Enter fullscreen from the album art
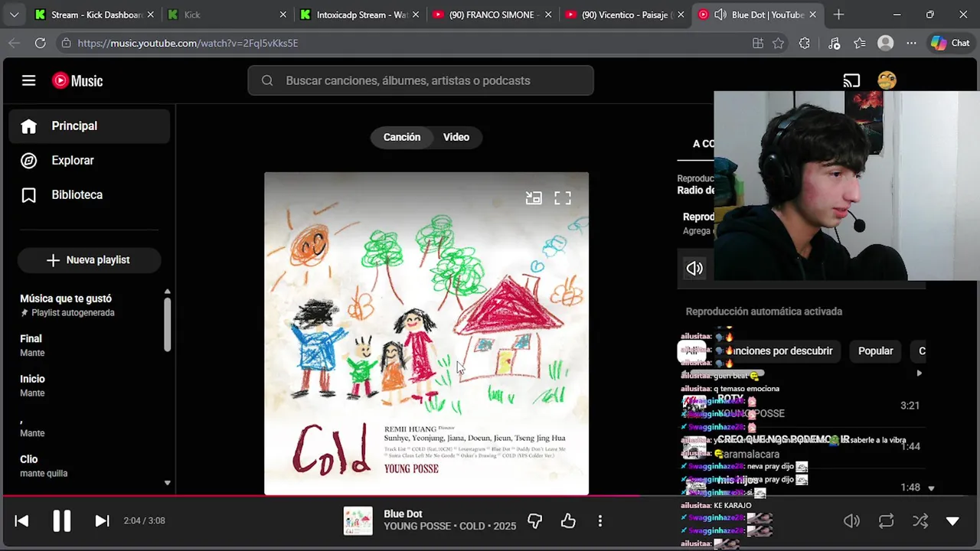Image resolution: width=980 pixels, height=551 pixels. click(x=563, y=198)
